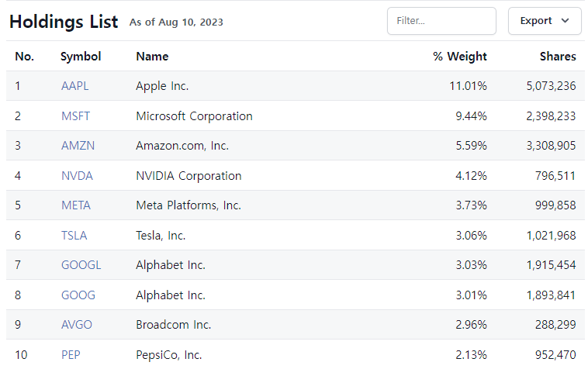Open the GOOGL ticker link
Image resolution: width=588 pixels, height=369 pixels.
81,265
